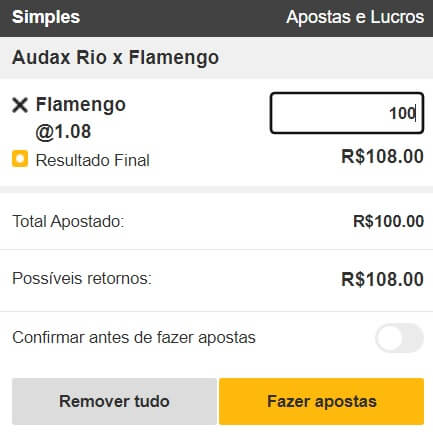Click the orange Resultado Final market icon

coord(20,159)
